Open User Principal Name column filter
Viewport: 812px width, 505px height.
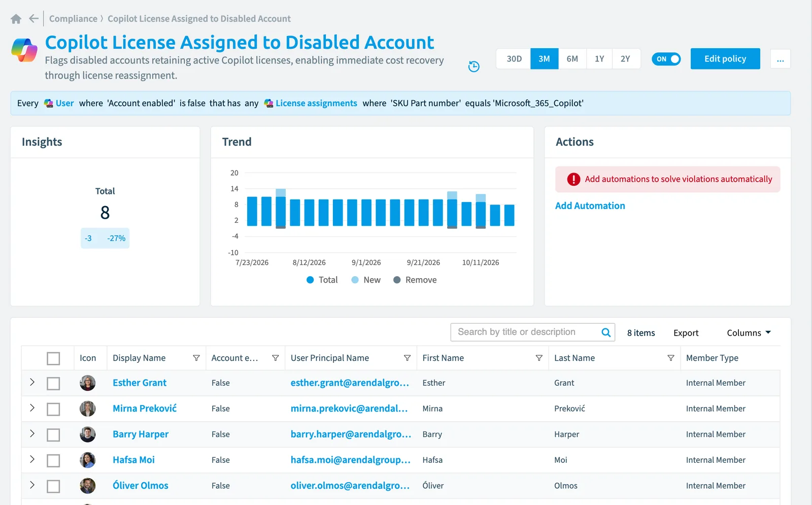(x=407, y=358)
